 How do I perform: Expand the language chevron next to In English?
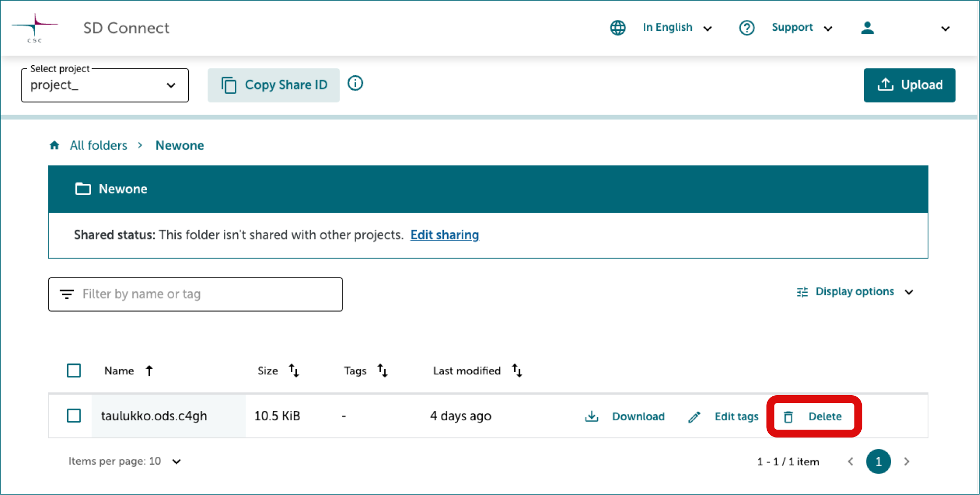point(708,29)
